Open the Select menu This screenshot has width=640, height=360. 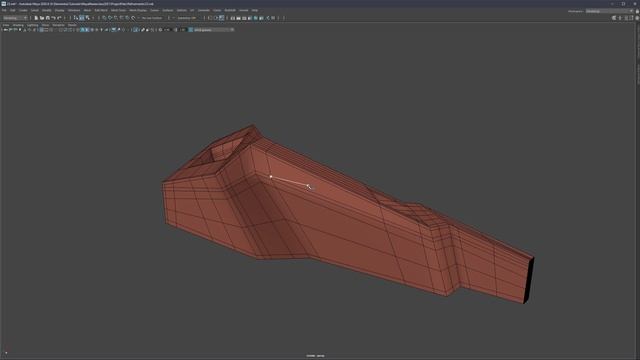point(35,10)
